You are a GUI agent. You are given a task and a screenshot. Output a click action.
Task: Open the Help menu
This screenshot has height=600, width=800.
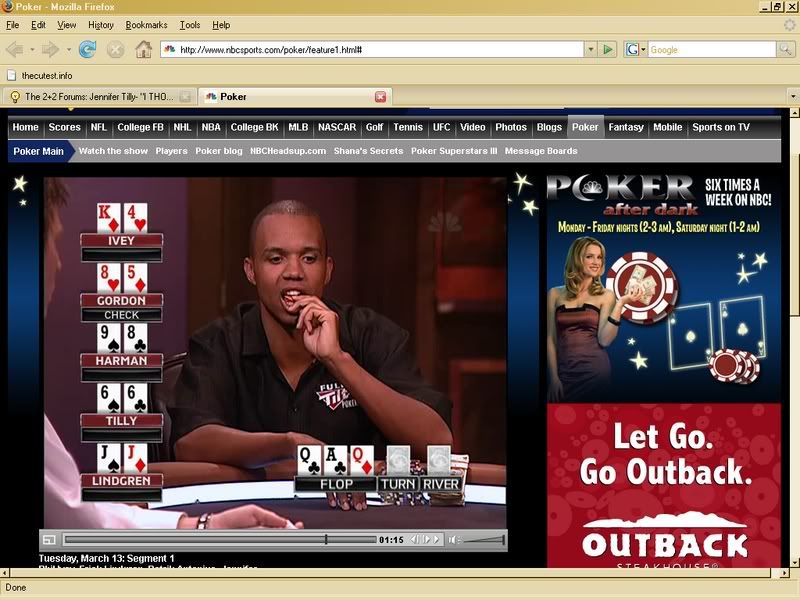click(x=221, y=25)
